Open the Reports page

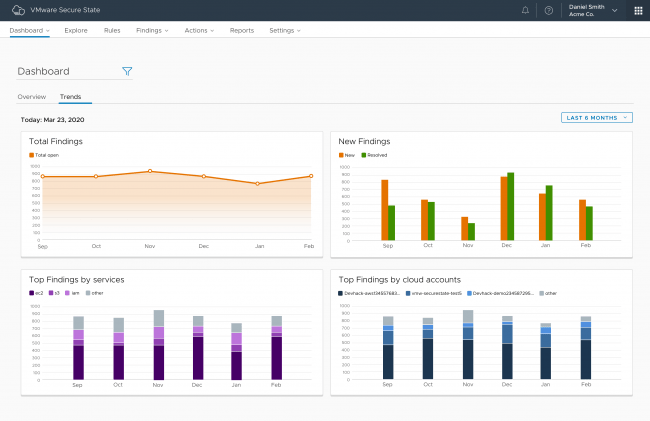point(242,30)
